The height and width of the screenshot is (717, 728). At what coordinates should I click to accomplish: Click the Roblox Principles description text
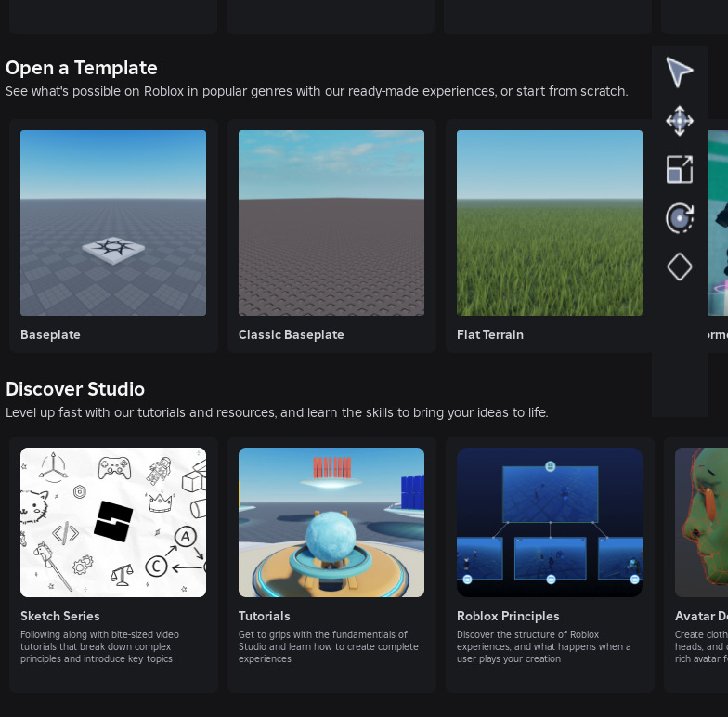point(544,646)
